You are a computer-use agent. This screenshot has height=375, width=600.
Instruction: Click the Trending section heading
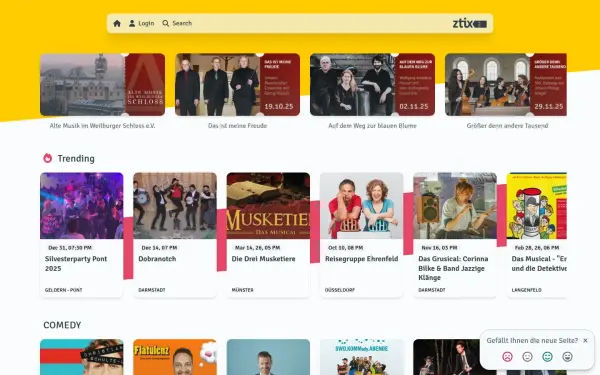pyautogui.click(x=76, y=158)
